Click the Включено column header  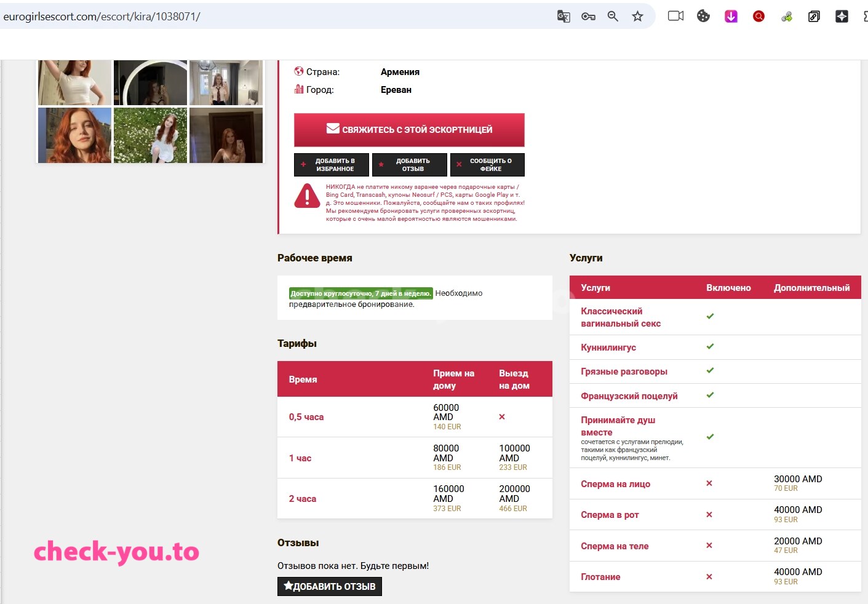[x=728, y=288]
